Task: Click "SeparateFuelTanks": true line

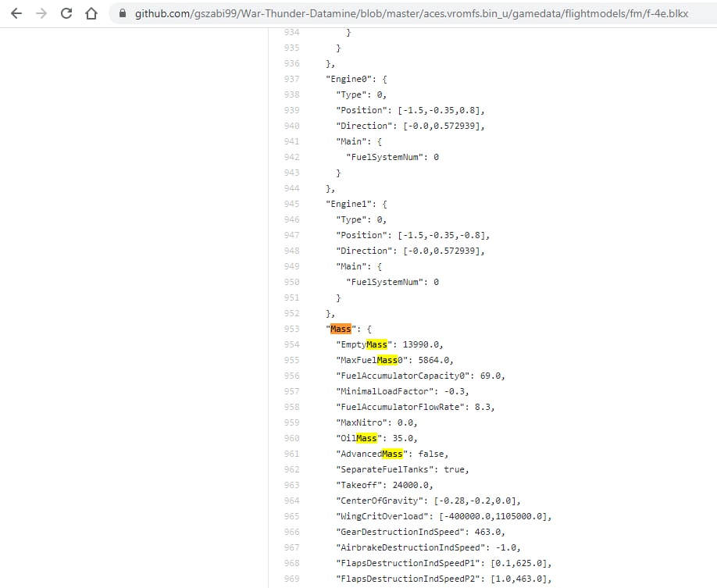Action: tap(402, 469)
